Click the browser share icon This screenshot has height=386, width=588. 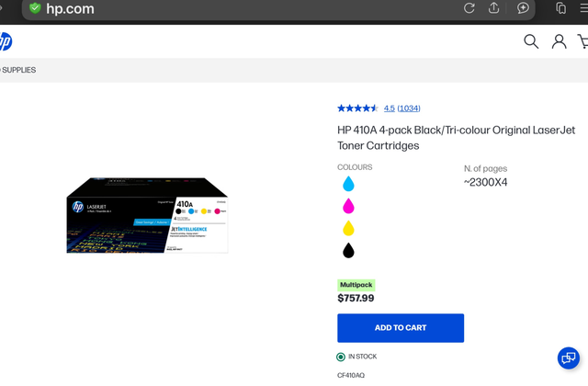[x=494, y=8]
